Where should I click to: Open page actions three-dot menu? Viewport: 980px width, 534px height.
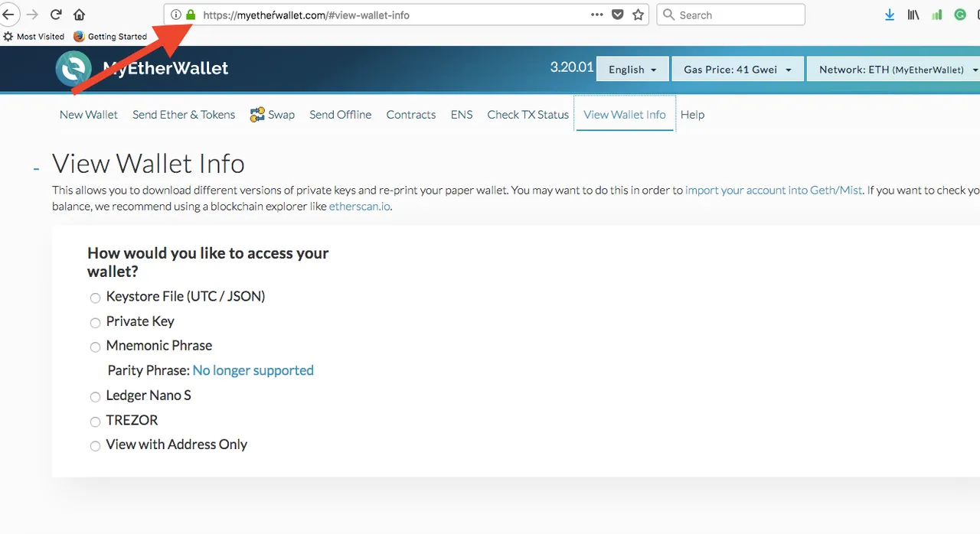click(x=597, y=15)
